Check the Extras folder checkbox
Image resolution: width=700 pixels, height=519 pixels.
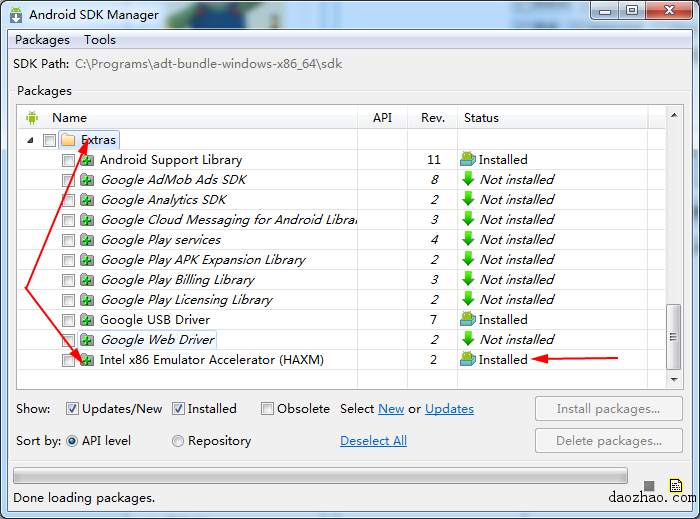(x=49, y=141)
